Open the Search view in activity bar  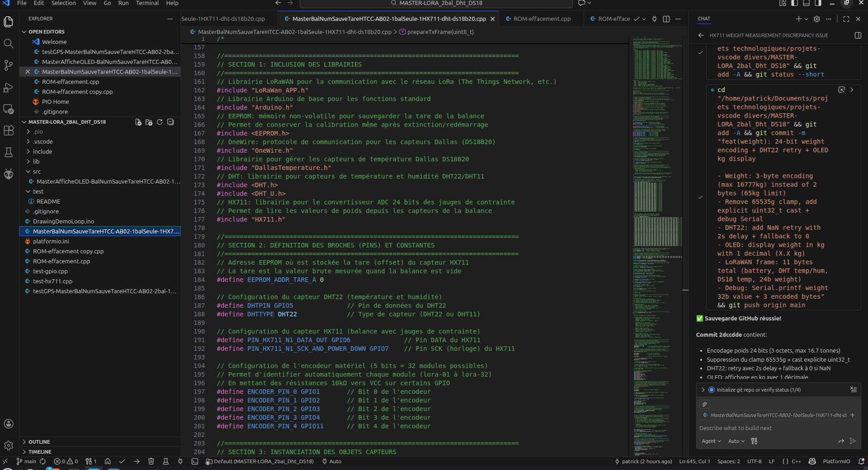click(9, 44)
